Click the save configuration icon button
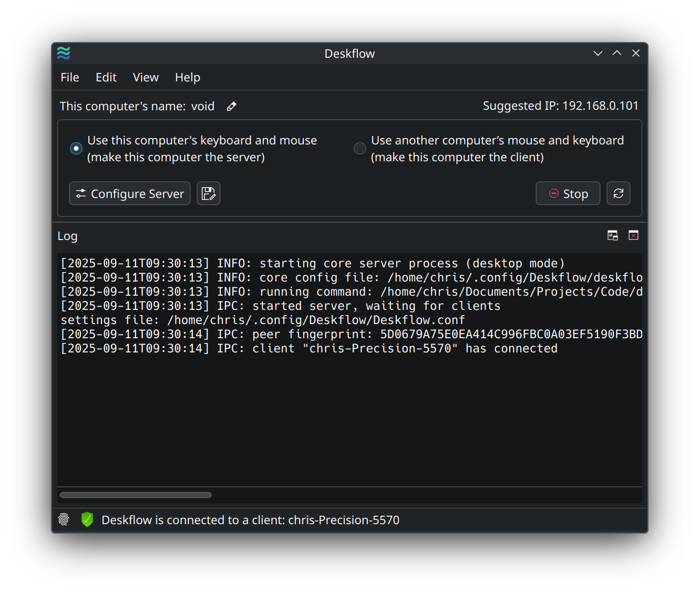Image resolution: width=700 pixels, height=594 pixels. coord(209,193)
